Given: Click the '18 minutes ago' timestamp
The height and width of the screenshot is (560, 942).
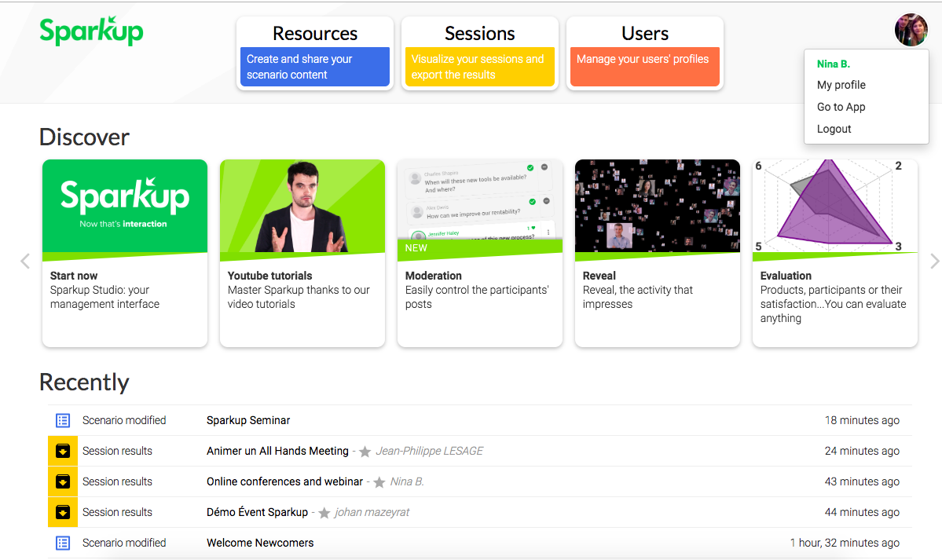Looking at the screenshot, I should (862, 421).
